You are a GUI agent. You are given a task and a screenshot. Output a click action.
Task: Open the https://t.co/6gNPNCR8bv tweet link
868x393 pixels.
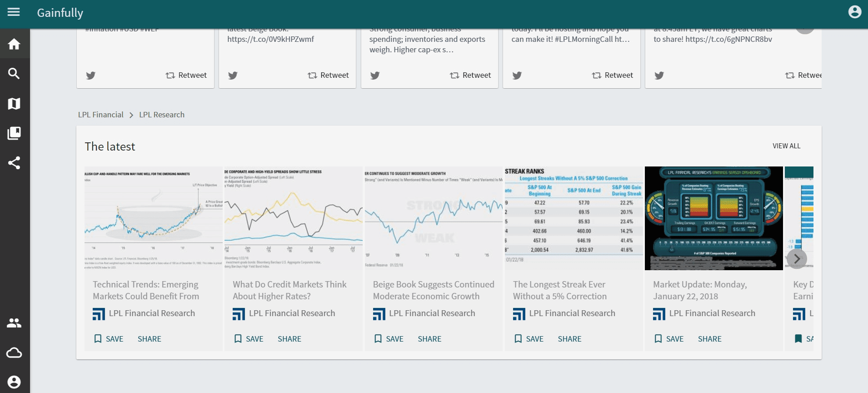(728, 39)
